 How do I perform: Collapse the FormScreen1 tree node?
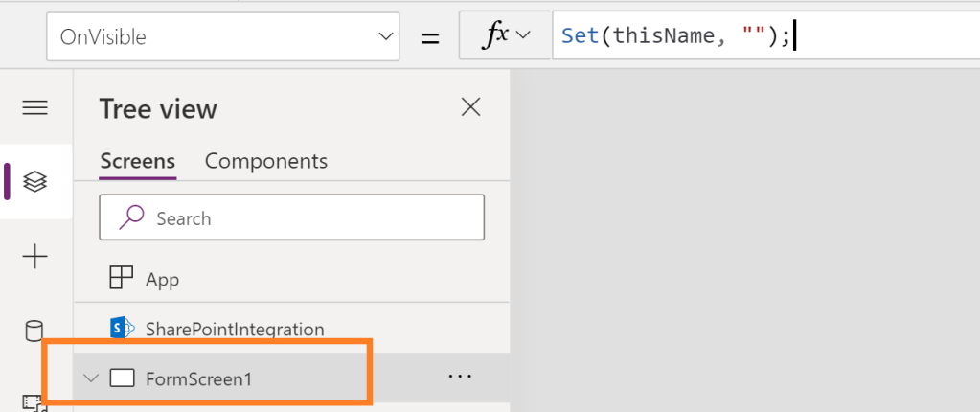point(91,378)
